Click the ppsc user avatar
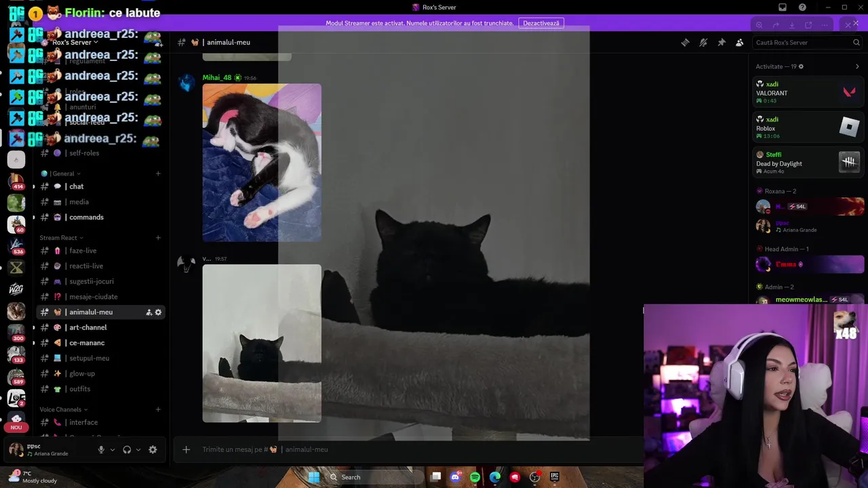 (16, 449)
